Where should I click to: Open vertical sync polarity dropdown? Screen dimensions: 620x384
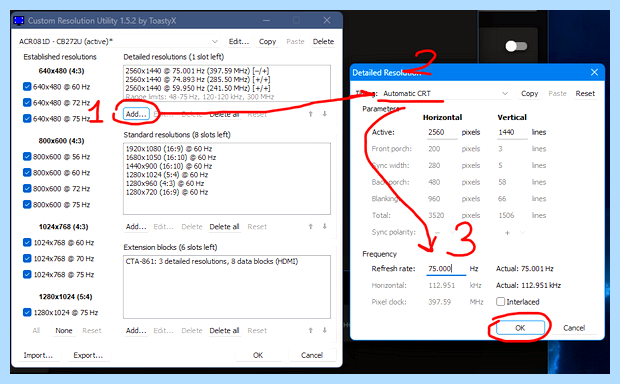click(523, 233)
